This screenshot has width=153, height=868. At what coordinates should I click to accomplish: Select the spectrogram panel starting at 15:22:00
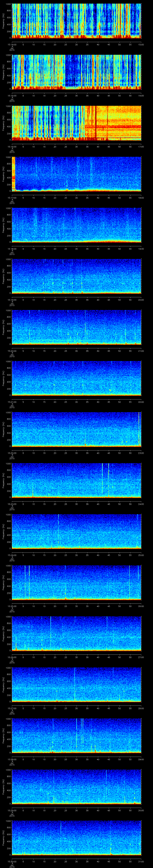coord(77,429)
